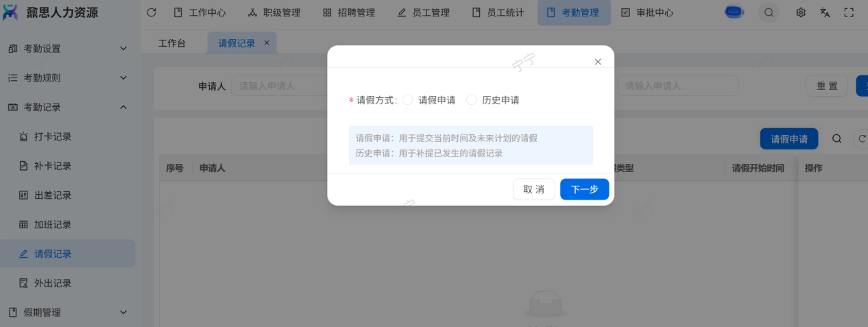This screenshot has height=327, width=868.
Task: Close the leave dialog with X
Action: coord(598,62)
